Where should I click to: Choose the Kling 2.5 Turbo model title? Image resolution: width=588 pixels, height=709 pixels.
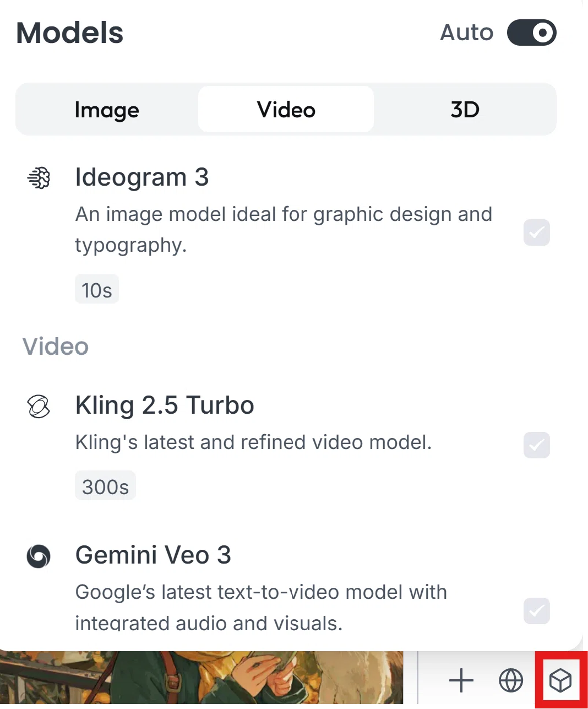[x=165, y=405]
